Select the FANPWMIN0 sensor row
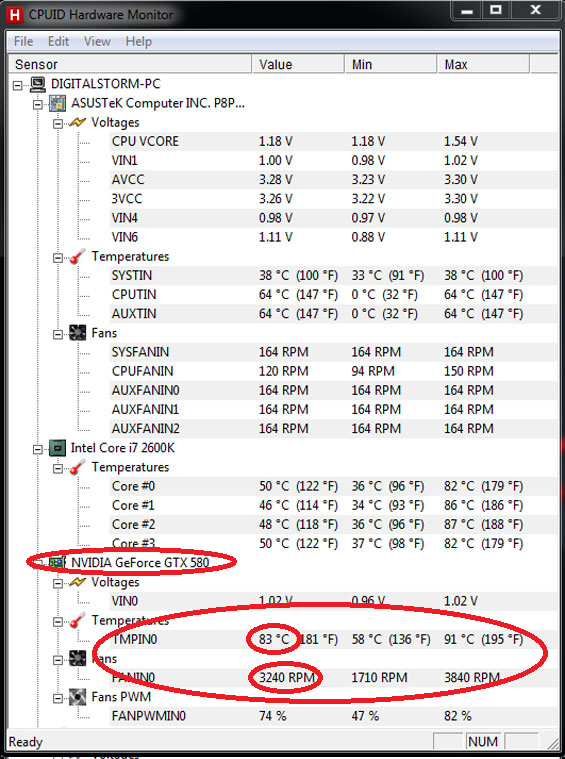The width and height of the screenshot is (565, 759). 334,716
